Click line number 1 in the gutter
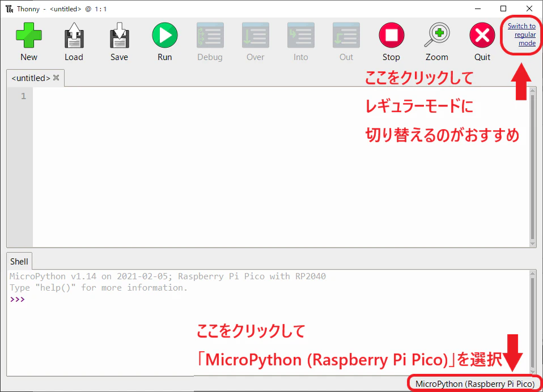This screenshot has width=543, height=392. coord(23,96)
